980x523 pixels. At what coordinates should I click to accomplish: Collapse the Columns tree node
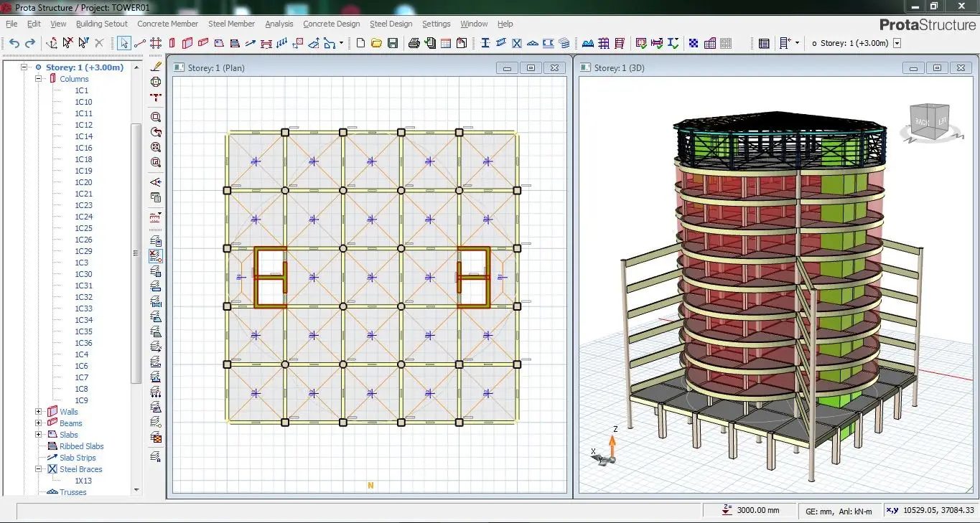[39, 79]
